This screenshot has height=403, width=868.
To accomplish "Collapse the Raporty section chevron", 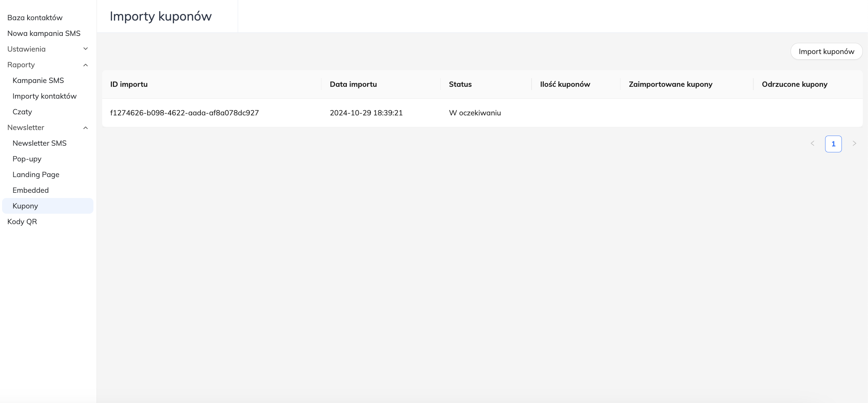I will click(85, 65).
